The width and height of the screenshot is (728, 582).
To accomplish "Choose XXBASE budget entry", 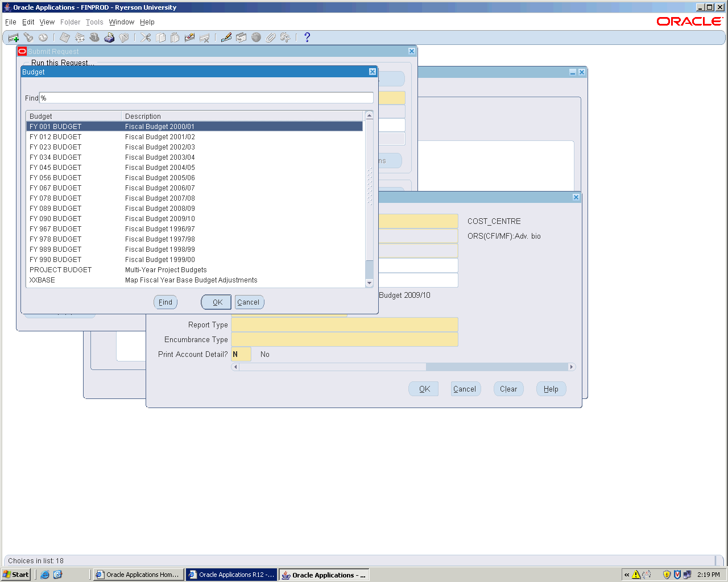I will 42,280.
